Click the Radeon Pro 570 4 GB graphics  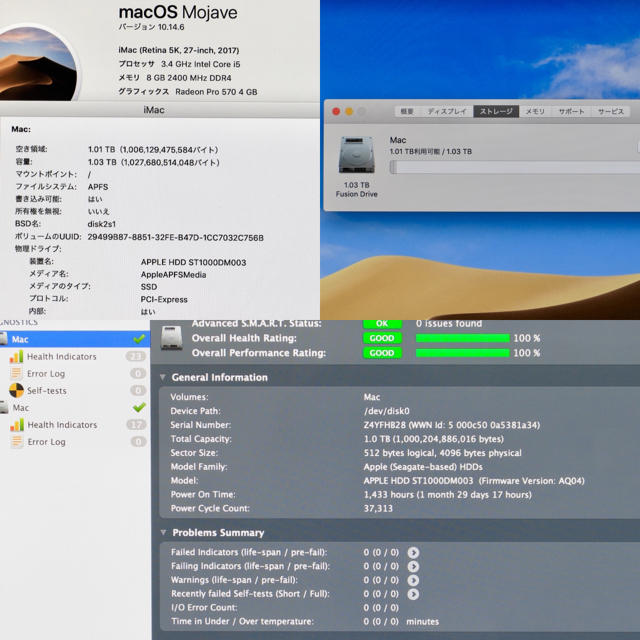pos(216,92)
